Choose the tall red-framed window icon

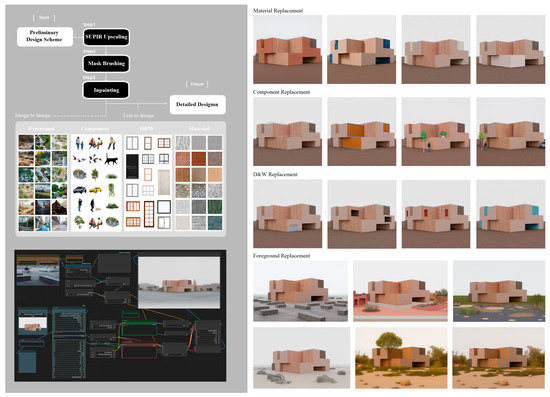149,214
